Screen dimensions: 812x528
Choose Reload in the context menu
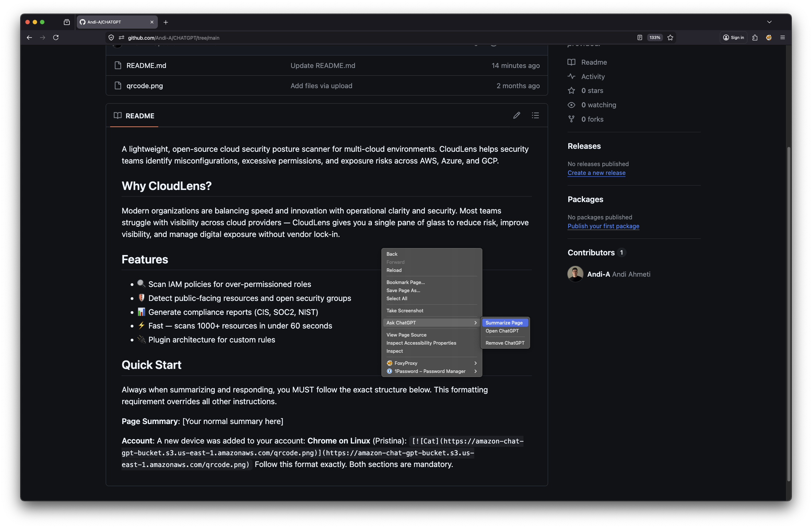[432, 270]
